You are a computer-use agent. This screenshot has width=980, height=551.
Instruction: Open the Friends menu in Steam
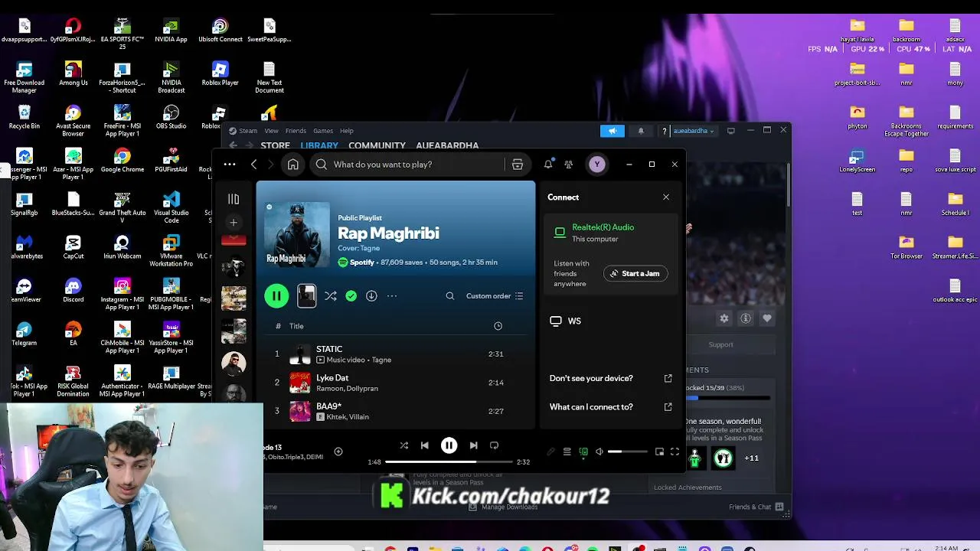(296, 131)
